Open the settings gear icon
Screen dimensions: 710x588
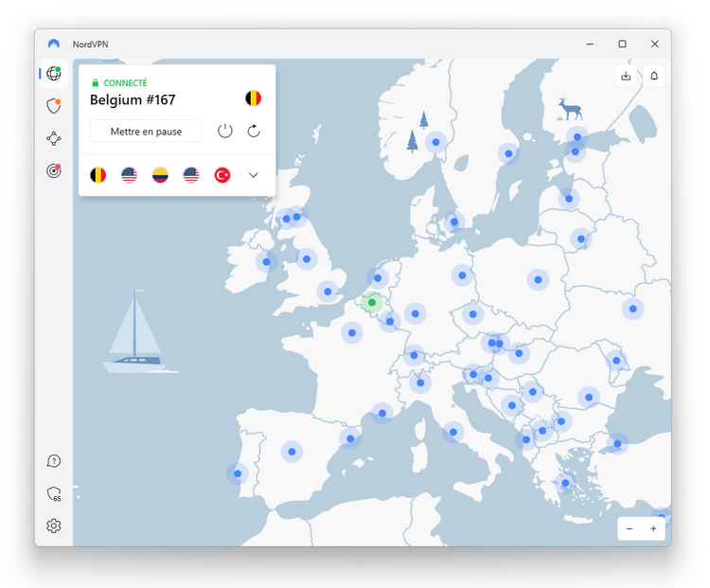(53, 526)
